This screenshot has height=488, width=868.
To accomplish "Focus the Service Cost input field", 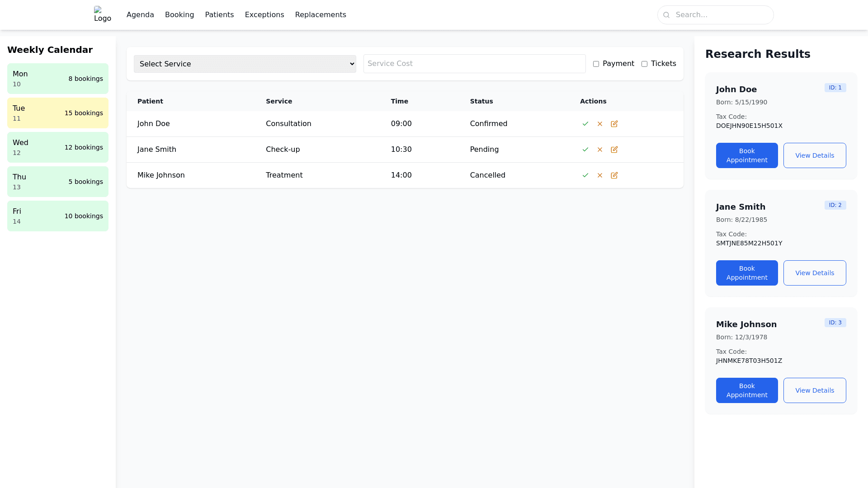I will point(474,64).
